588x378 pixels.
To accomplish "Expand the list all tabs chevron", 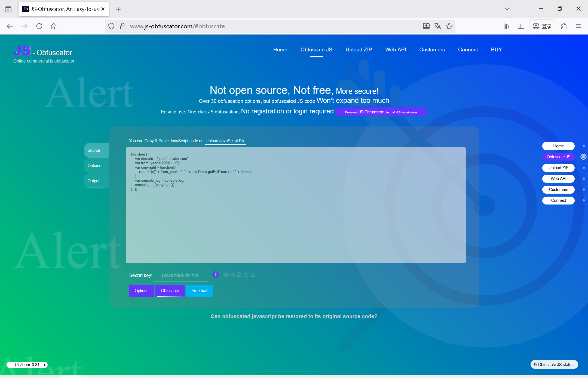I will [x=507, y=9].
